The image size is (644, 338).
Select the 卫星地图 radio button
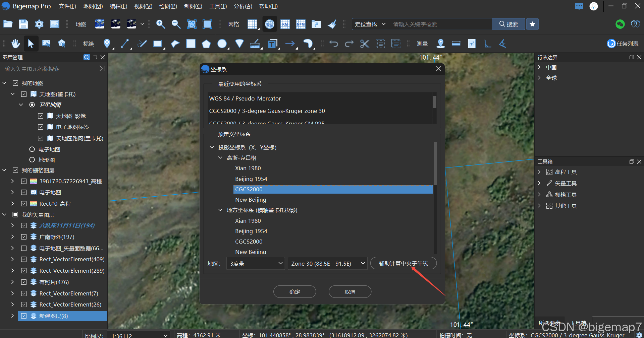pyautogui.click(x=32, y=105)
